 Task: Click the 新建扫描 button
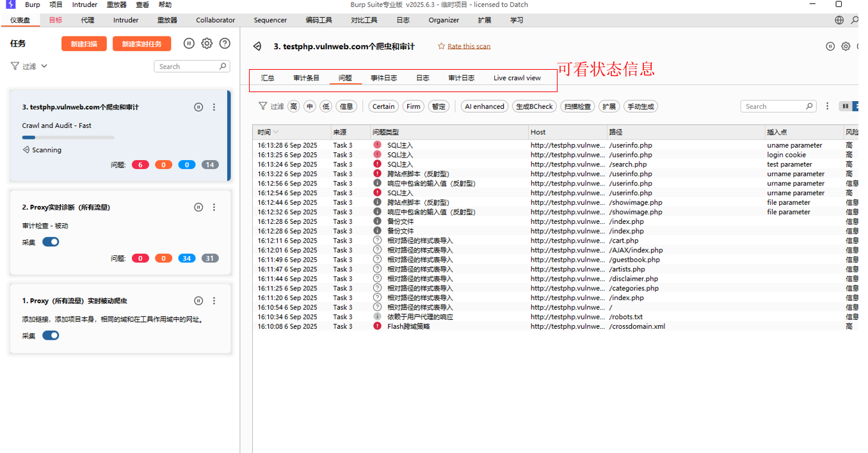[84, 44]
